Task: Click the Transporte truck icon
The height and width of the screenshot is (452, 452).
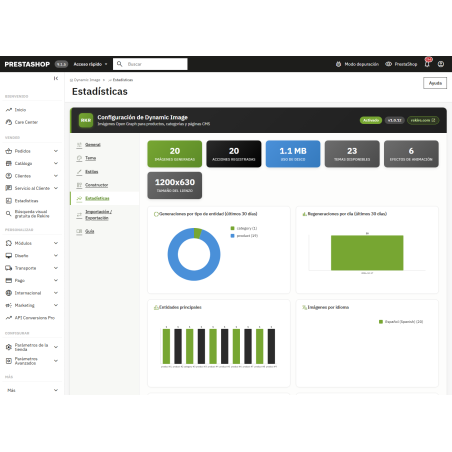Action: click(9, 268)
